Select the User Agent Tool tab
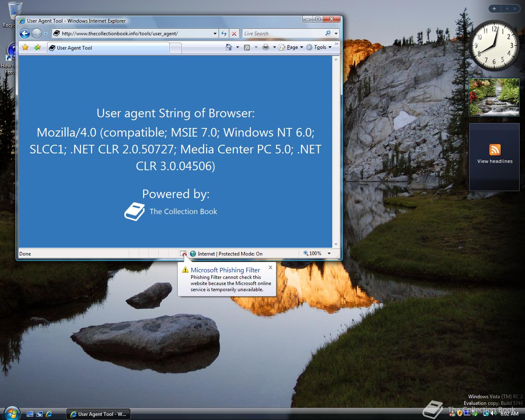This screenshot has height=420, width=525. point(108,48)
